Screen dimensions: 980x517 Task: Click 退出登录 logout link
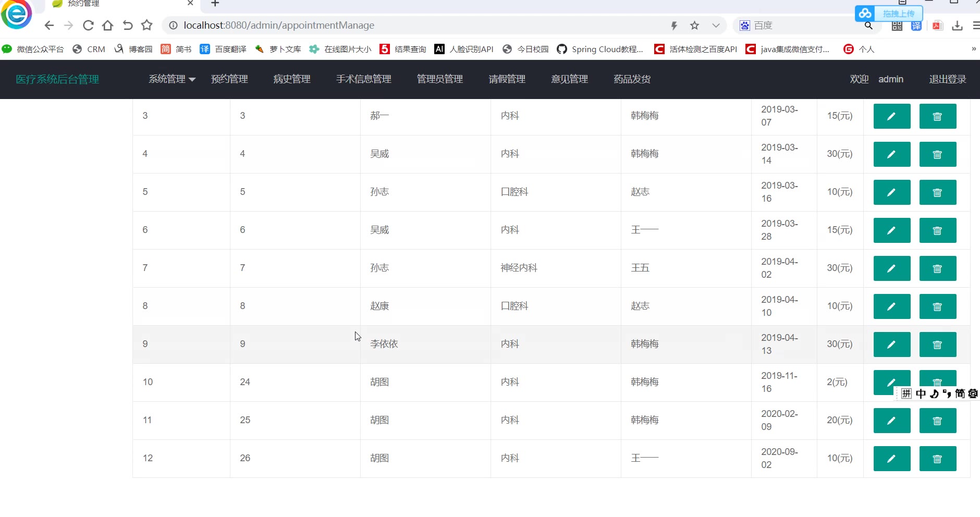tap(948, 79)
